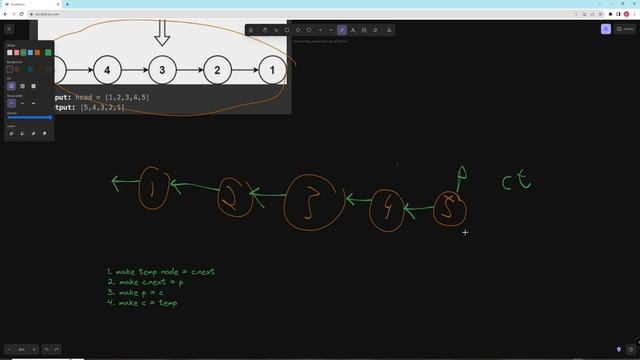Click Send backward layer icon
Image resolution: width=640 pixels, height=360 pixels.
[x=22, y=133]
